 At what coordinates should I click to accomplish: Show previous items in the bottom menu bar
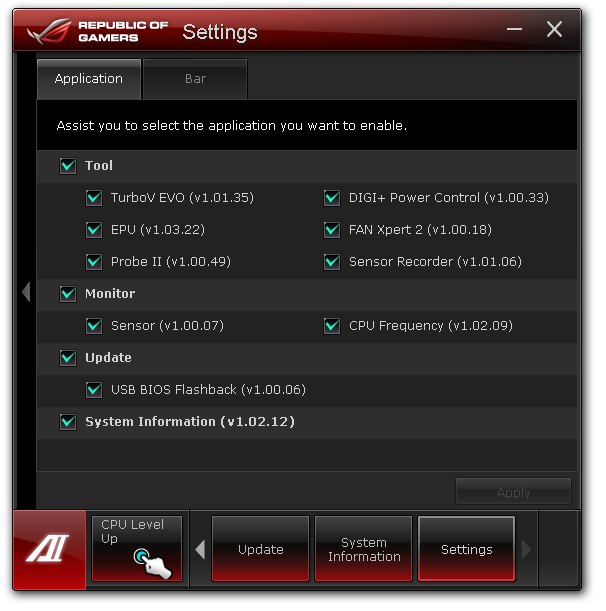[200, 549]
